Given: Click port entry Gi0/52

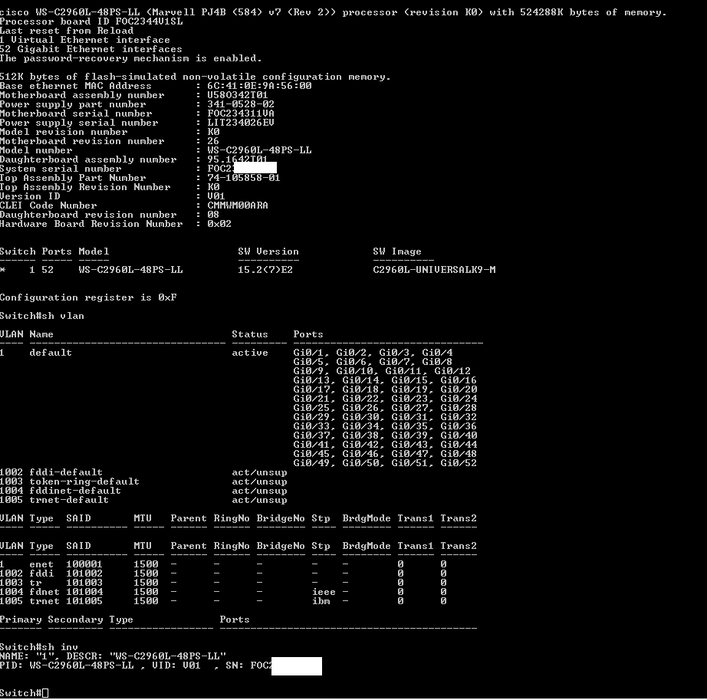Looking at the screenshot, I should click(459, 463).
